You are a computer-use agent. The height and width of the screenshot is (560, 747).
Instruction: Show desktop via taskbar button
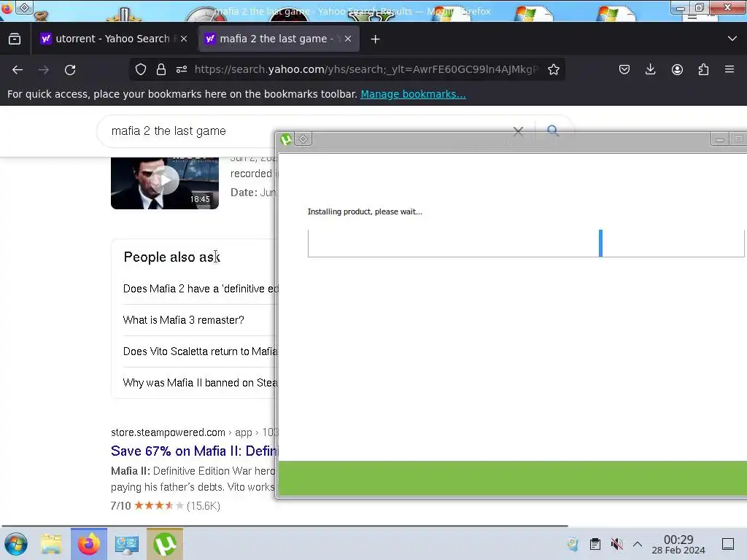click(x=728, y=544)
